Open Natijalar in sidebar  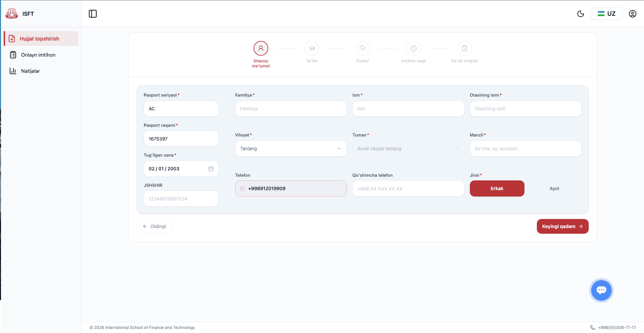[41, 71]
